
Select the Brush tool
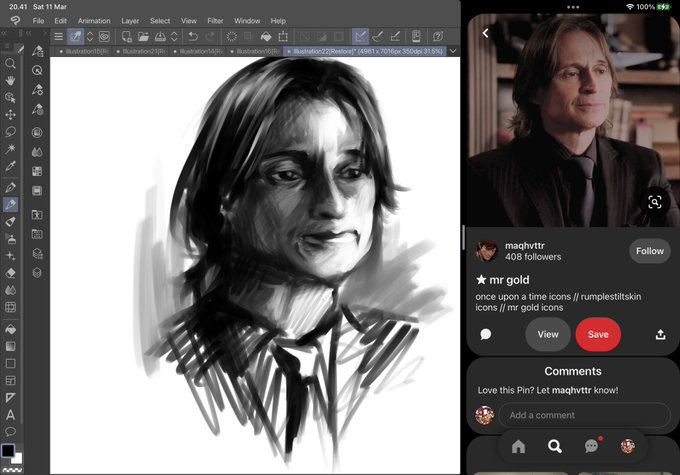10,222
